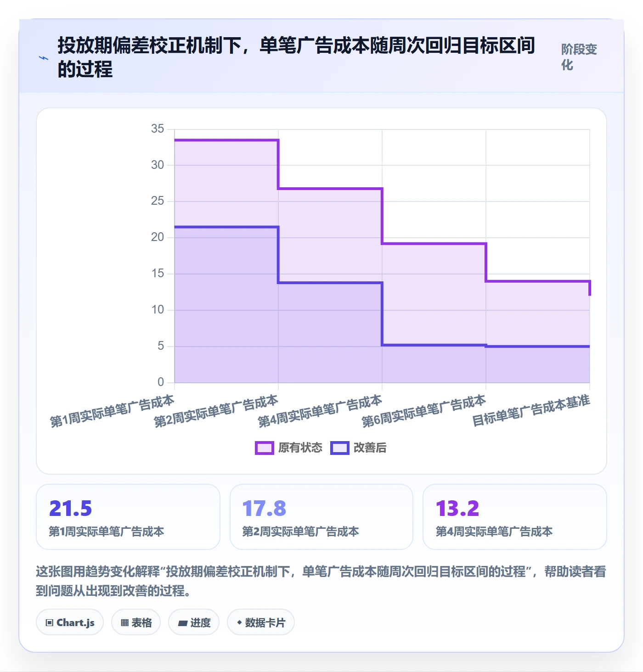Click the x-axis label 第2周实际单笔广告成本

click(x=216, y=411)
